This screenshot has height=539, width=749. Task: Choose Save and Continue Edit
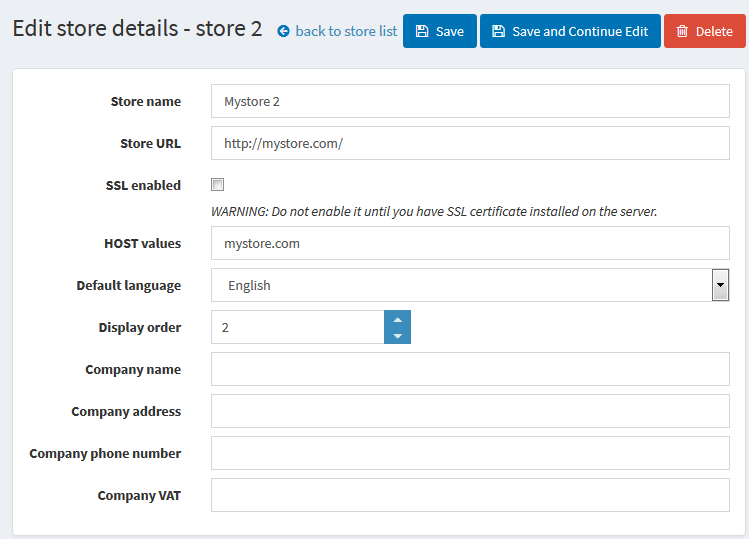[570, 31]
